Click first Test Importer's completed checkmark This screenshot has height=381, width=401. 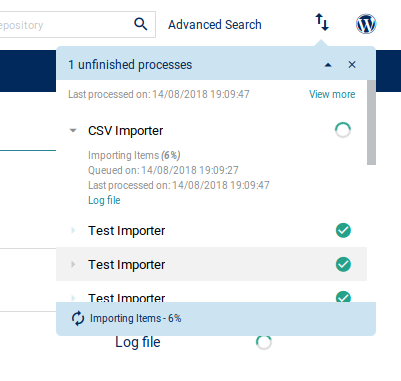pos(343,230)
